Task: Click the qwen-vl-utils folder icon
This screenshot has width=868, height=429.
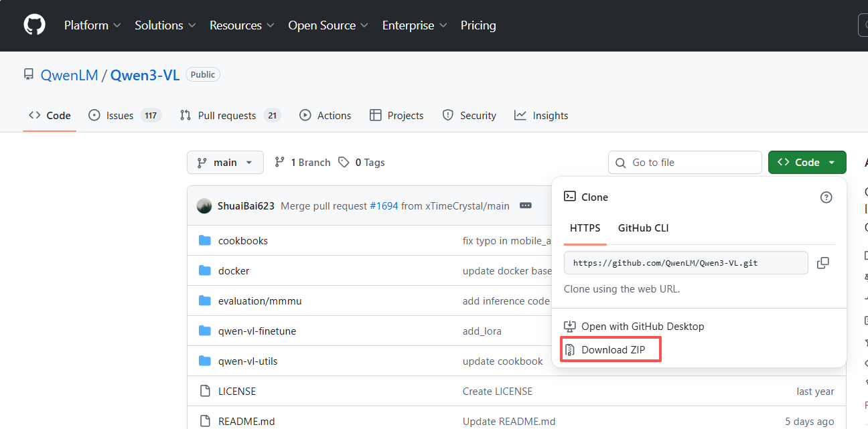Action: 205,361
